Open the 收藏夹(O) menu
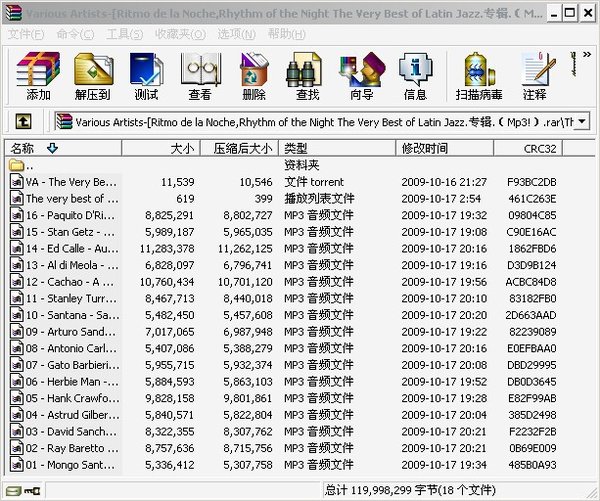This screenshot has width=600, height=501. [180, 34]
